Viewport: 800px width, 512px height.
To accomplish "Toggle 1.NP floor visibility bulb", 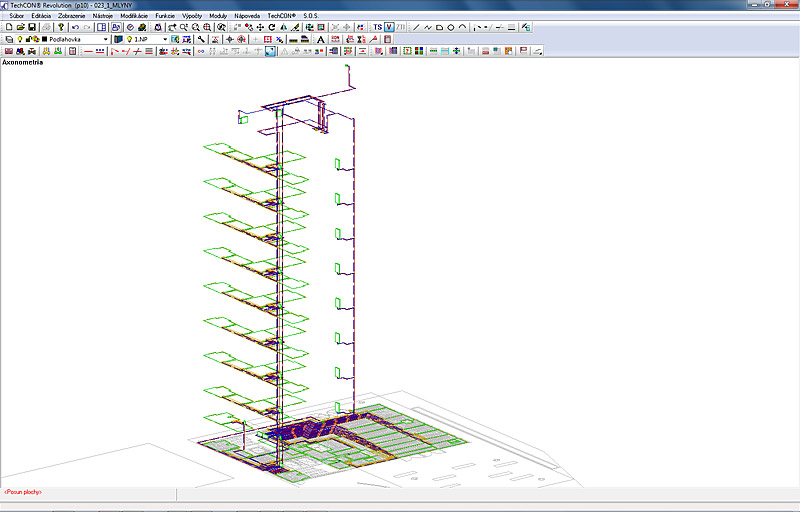I will coord(130,39).
